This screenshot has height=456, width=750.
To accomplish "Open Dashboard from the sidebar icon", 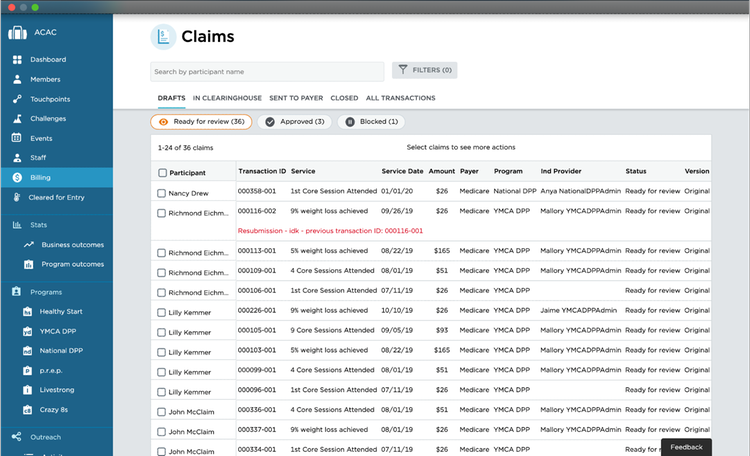I will point(17,60).
